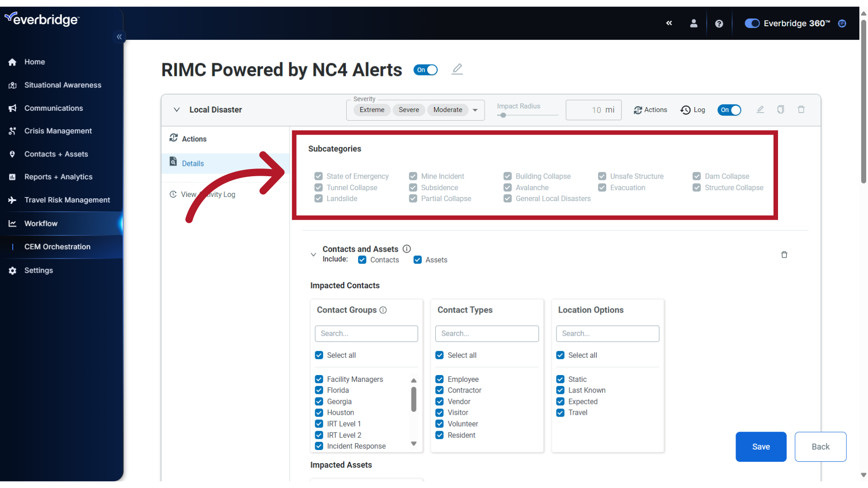The image size is (868, 488).
Task: Open Reports + Analytics in sidebar
Action: coord(58,177)
